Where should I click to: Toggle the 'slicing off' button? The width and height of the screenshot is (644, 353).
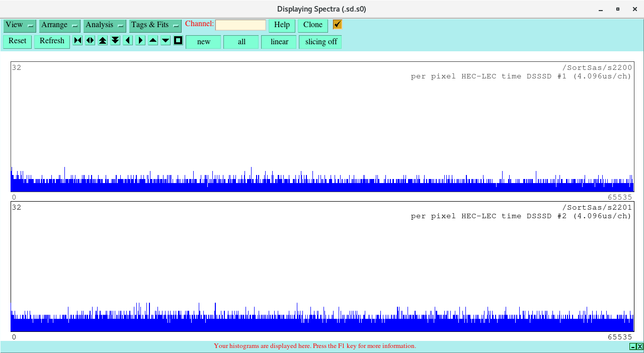tap(321, 42)
